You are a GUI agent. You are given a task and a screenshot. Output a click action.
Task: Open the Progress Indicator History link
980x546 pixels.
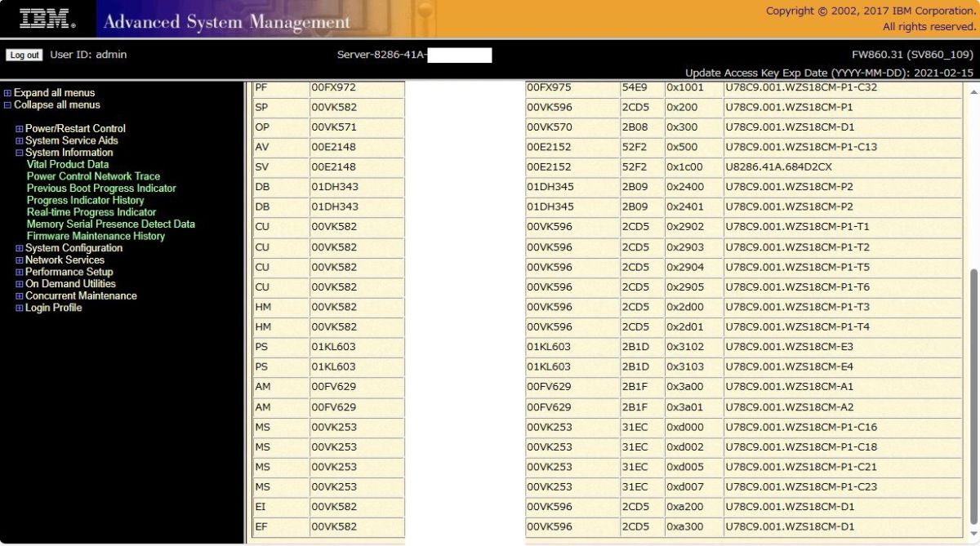point(85,201)
